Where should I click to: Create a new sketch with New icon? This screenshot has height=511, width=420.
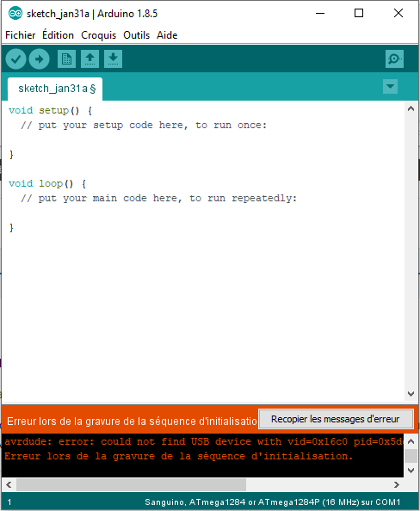[66, 59]
